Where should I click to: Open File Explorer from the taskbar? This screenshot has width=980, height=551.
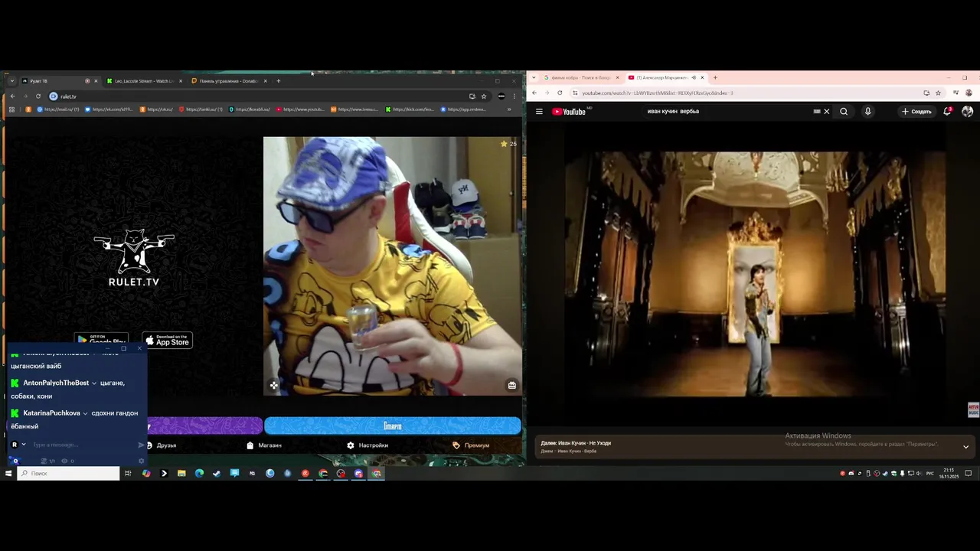click(181, 473)
